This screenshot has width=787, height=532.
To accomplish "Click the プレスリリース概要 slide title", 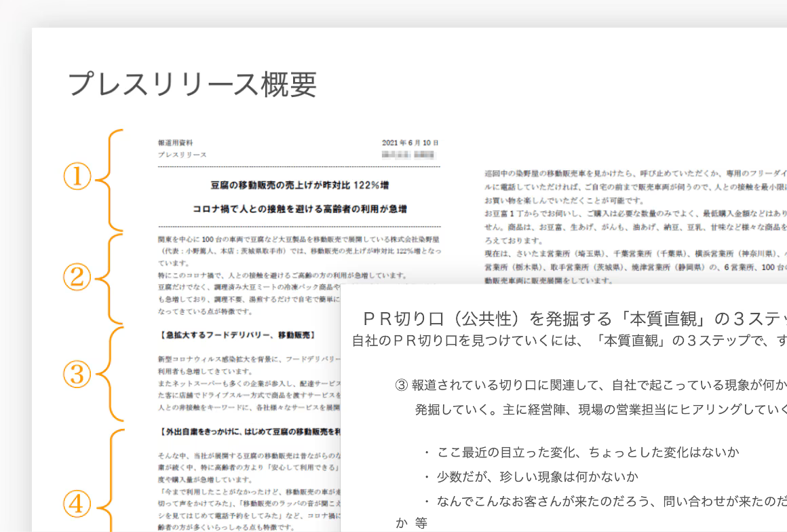I will point(192,84).
